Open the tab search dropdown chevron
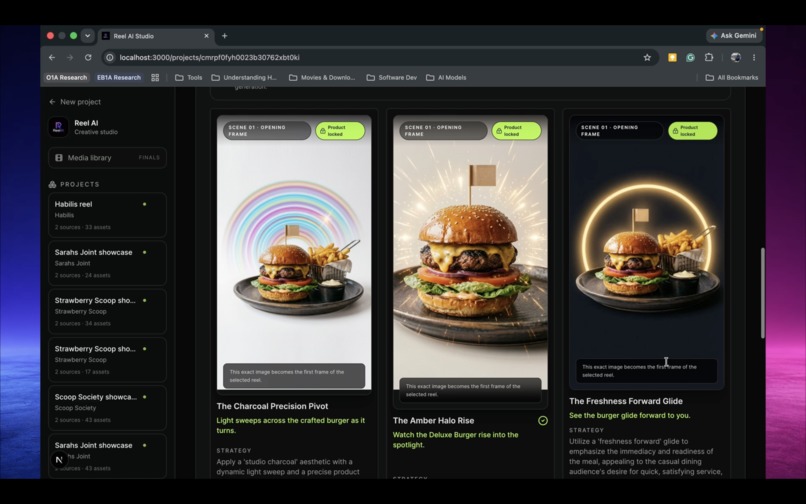Viewport: 806px width, 504px height. [x=87, y=35]
